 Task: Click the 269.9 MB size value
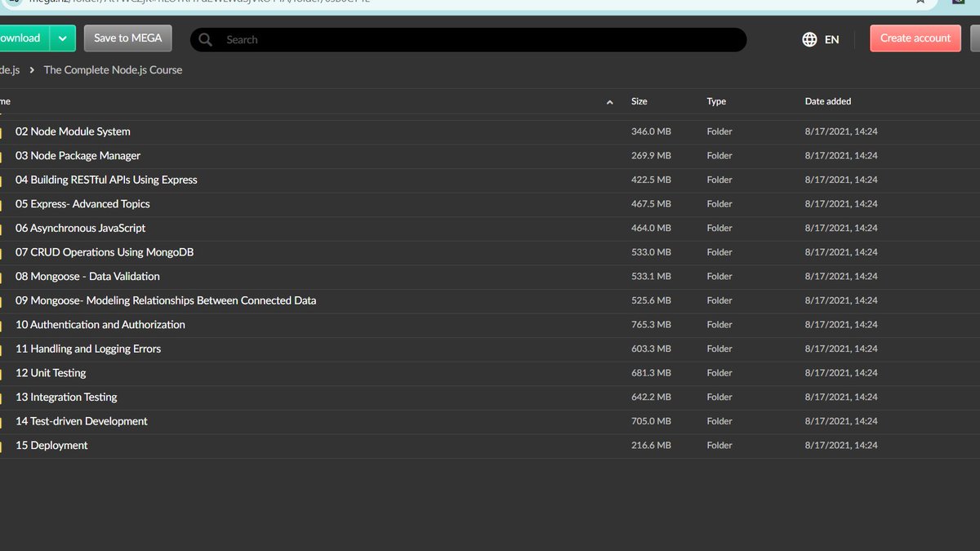tap(651, 156)
